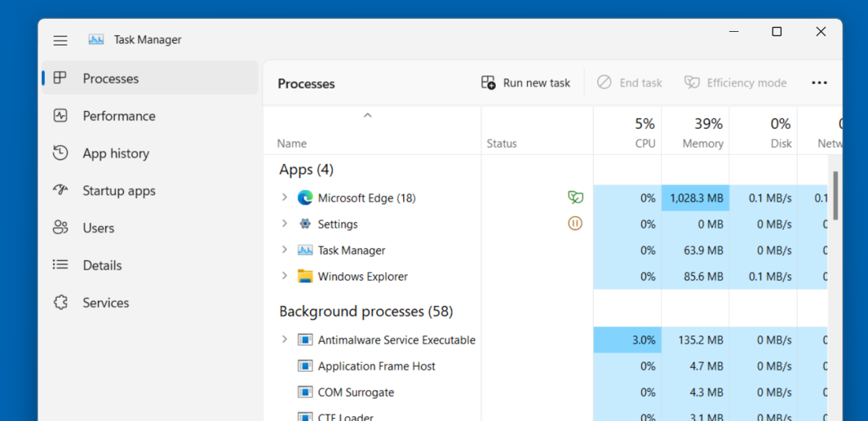Select the Performance icon in sidebar

pos(60,116)
